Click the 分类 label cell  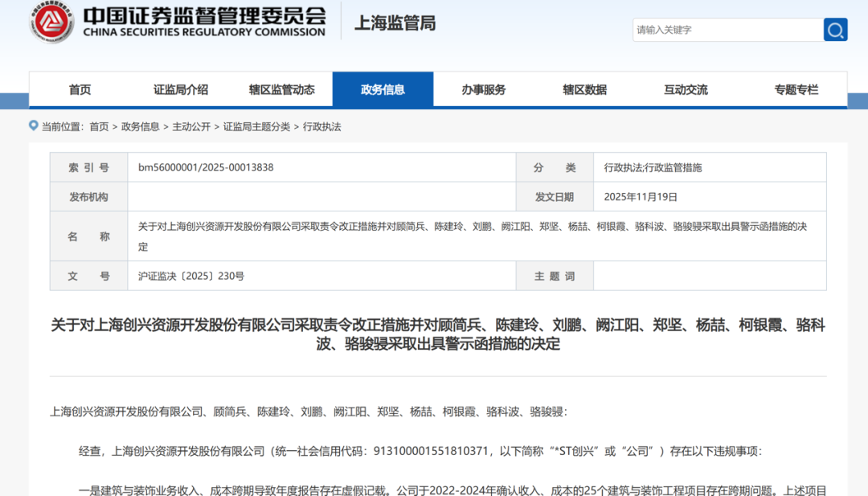pyautogui.click(x=555, y=167)
